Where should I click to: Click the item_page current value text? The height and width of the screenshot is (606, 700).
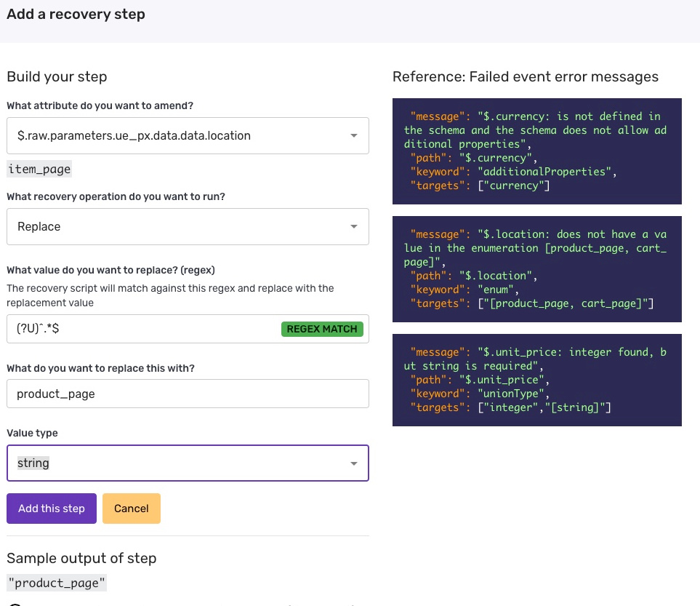(39, 169)
